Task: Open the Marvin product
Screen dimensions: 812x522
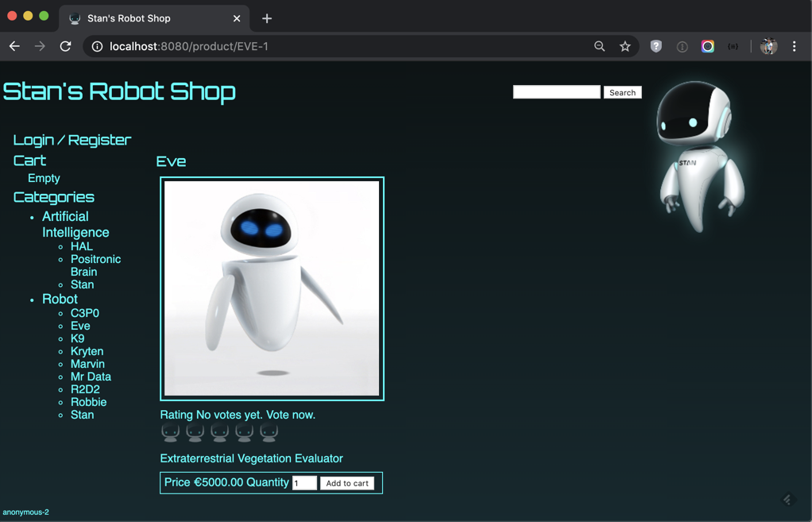Action: 87,364
